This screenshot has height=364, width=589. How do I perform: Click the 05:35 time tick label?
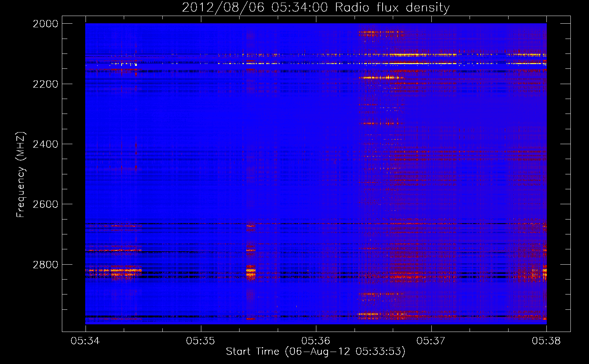click(201, 341)
